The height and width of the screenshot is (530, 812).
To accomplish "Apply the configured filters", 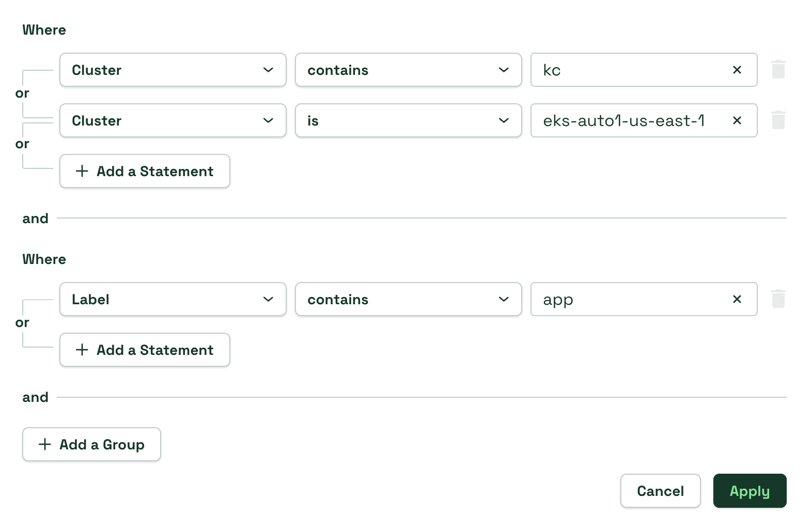I will coord(749,491).
